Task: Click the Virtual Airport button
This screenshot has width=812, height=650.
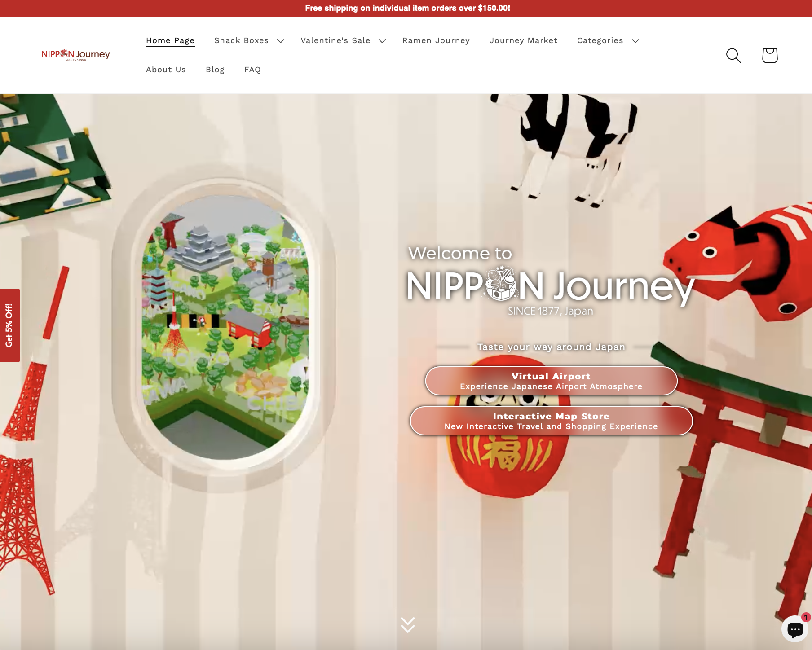Action: pyautogui.click(x=551, y=381)
